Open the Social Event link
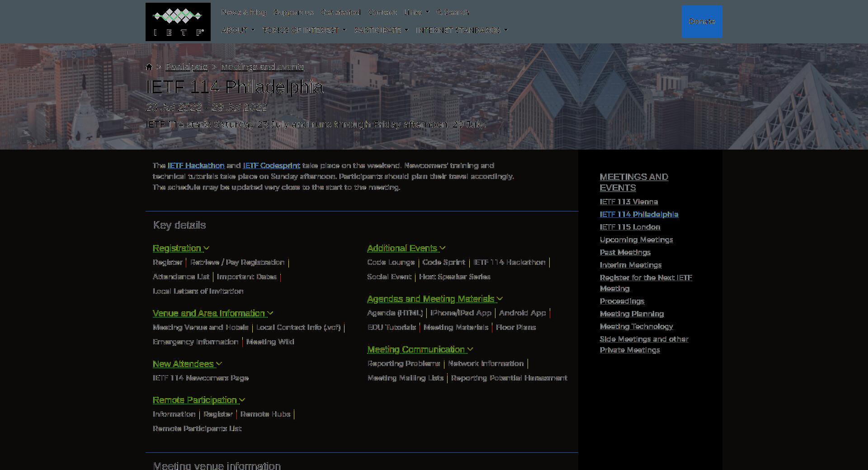 (389, 277)
